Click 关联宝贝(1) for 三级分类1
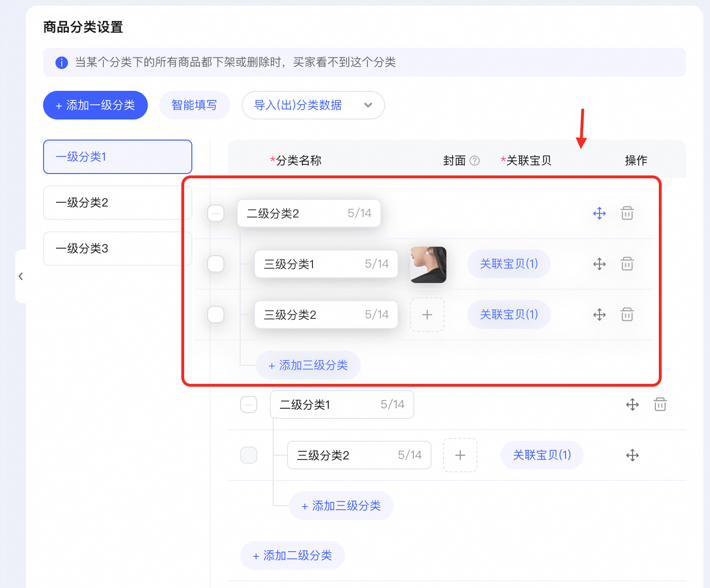This screenshot has height=588, width=710. click(x=509, y=264)
